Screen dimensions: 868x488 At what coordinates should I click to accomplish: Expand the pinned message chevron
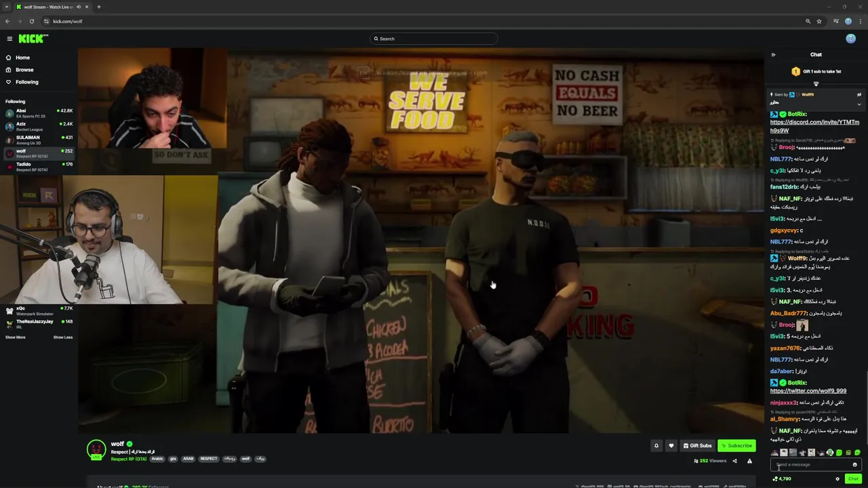[x=859, y=104]
